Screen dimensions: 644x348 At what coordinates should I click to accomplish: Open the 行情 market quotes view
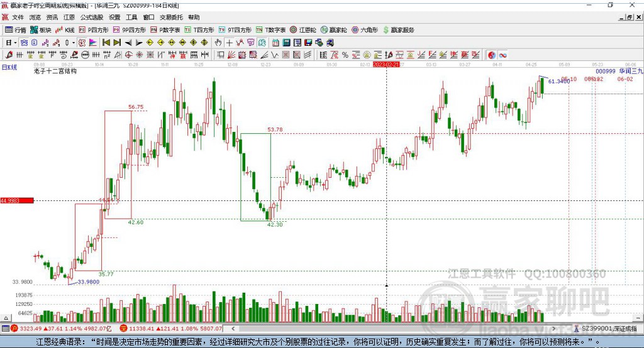15,30
